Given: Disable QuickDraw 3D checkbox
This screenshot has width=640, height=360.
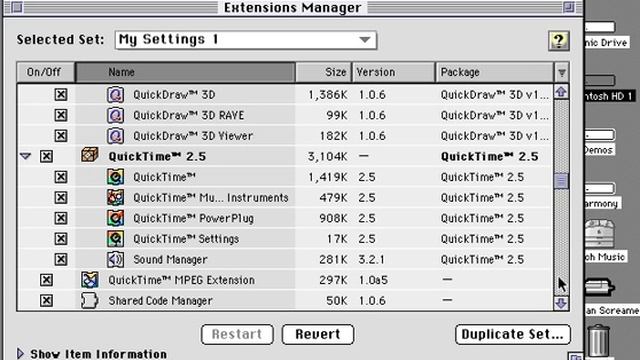Looking at the screenshot, I should coord(61,95).
